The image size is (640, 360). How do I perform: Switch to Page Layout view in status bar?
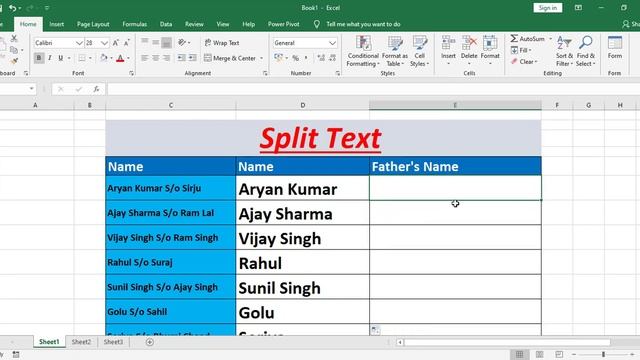click(539, 354)
